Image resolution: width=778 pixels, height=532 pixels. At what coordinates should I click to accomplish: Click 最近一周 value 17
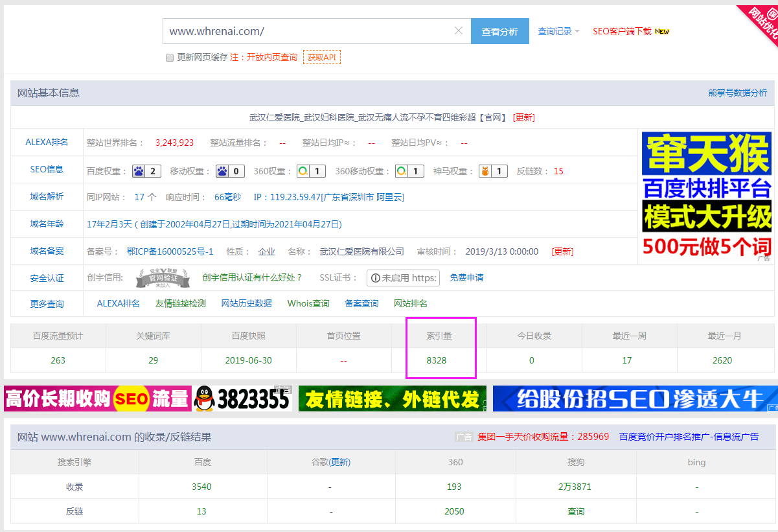626,360
